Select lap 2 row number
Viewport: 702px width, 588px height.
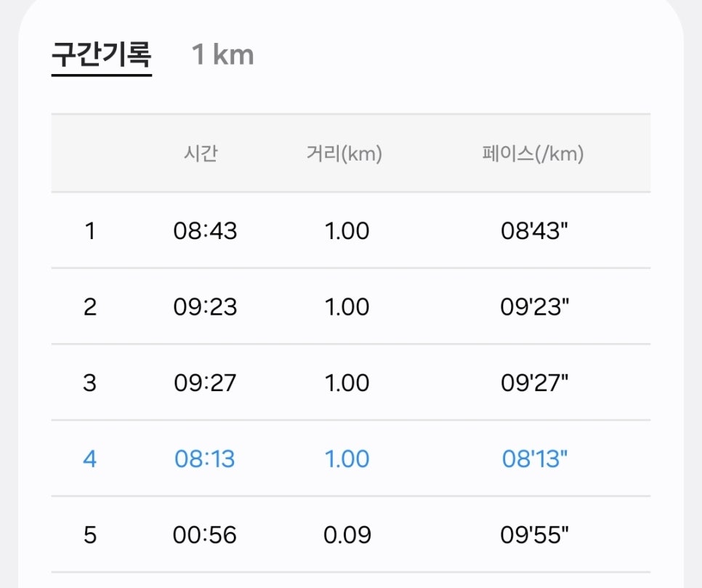pos(90,307)
